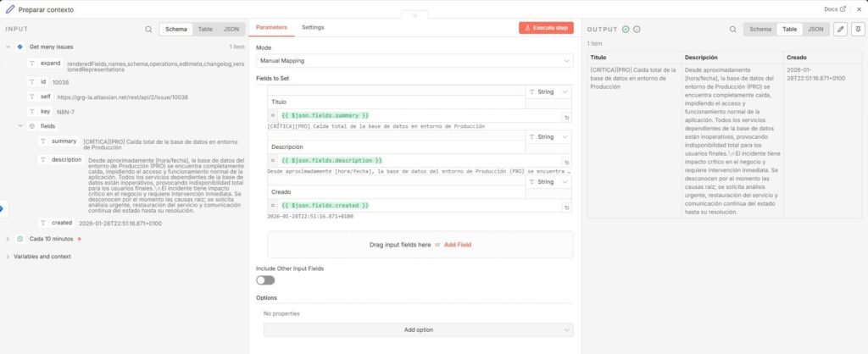Switch output view to Schema

[x=760, y=30]
